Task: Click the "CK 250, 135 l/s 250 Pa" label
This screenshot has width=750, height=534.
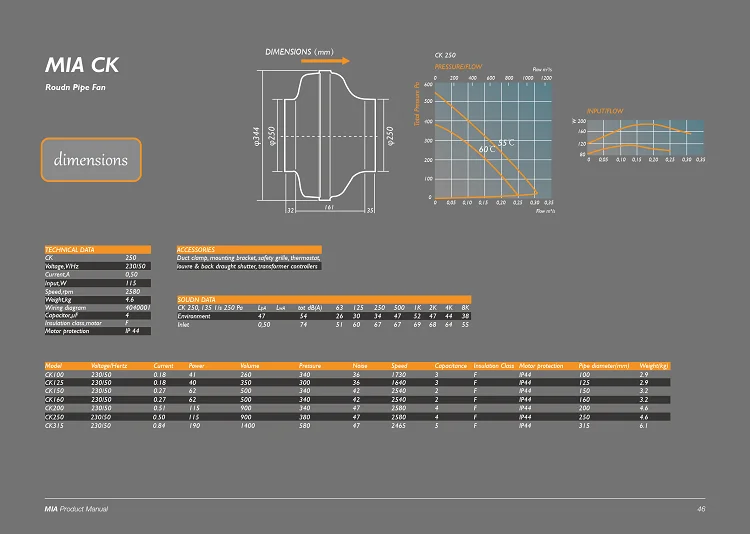Action: [210, 308]
